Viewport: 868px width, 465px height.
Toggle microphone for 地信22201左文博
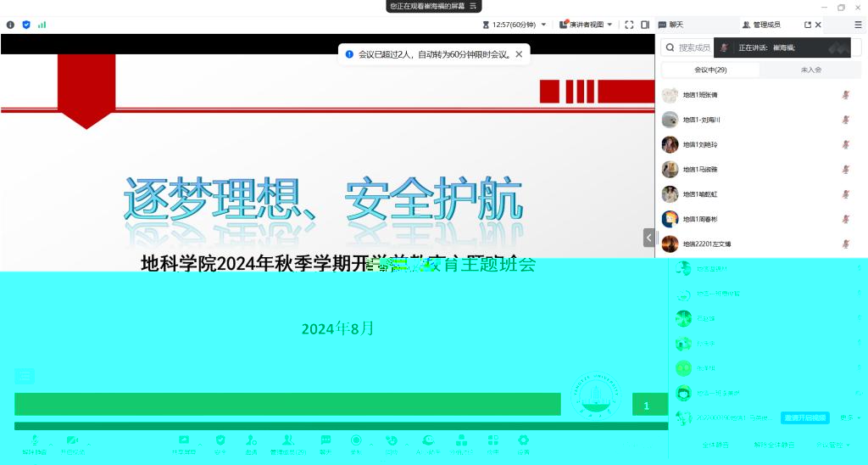[845, 244]
